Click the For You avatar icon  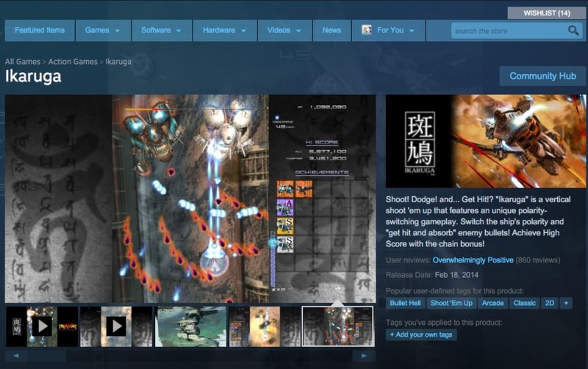point(367,30)
